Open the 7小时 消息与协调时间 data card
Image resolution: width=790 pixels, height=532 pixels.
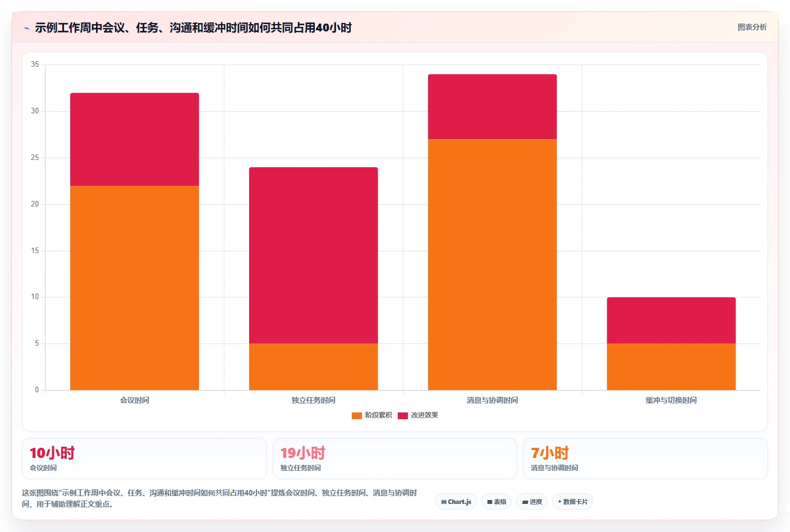tap(645, 458)
